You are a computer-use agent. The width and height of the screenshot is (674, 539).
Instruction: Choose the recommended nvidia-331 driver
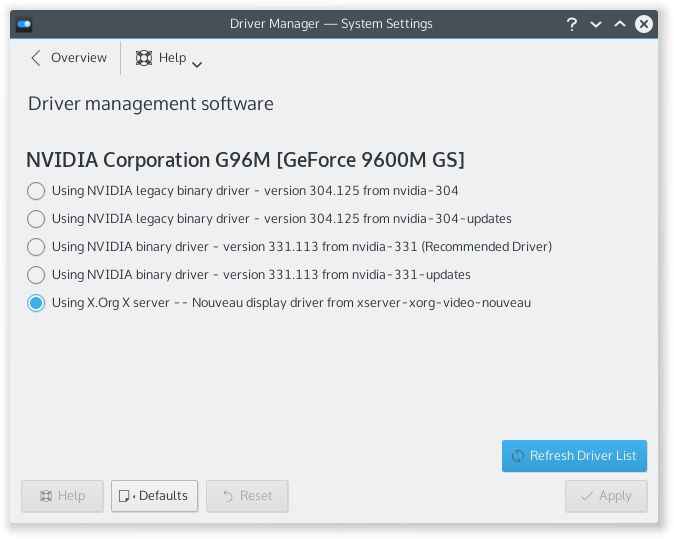289,247
